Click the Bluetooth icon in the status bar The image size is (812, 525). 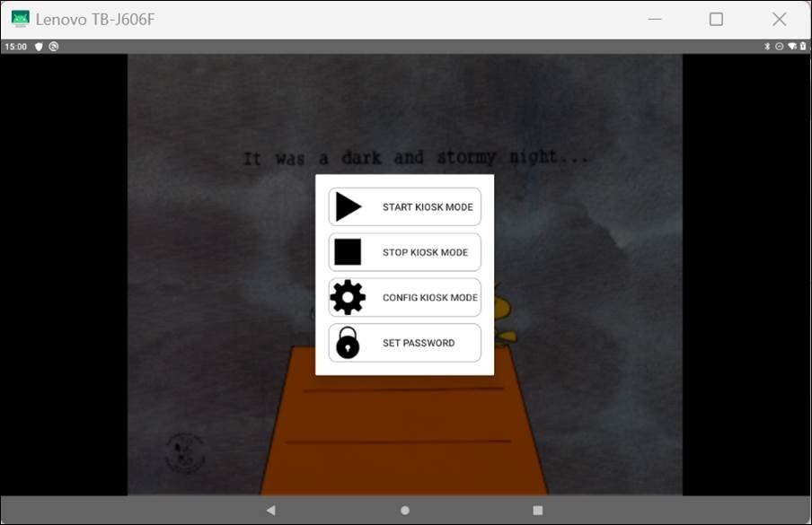point(767,47)
